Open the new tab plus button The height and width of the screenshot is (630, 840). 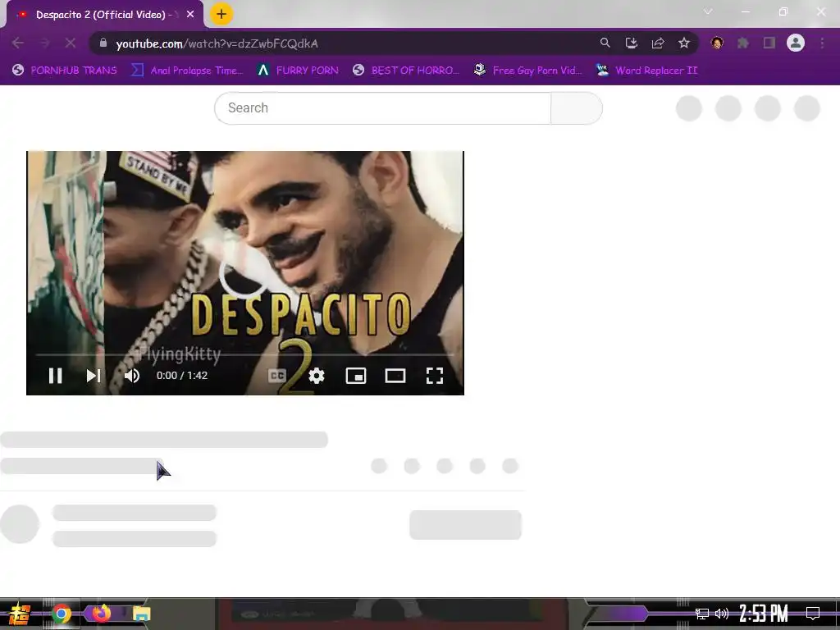(x=221, y=15)
